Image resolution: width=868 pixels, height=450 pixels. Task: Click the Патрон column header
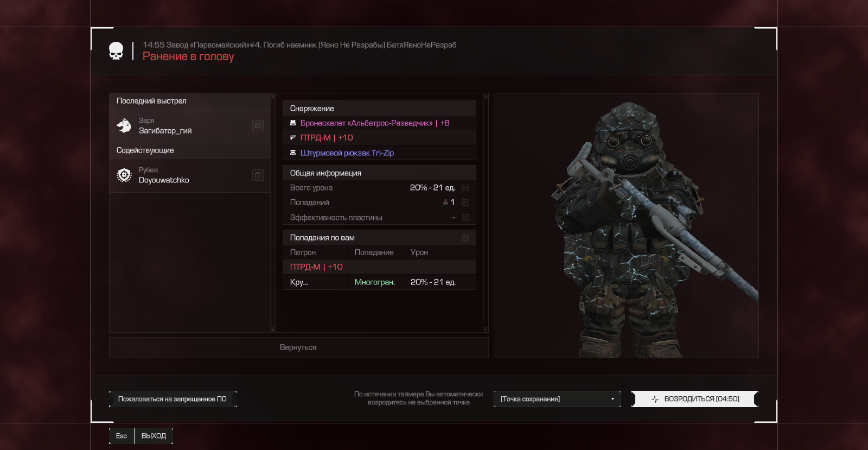303,252
